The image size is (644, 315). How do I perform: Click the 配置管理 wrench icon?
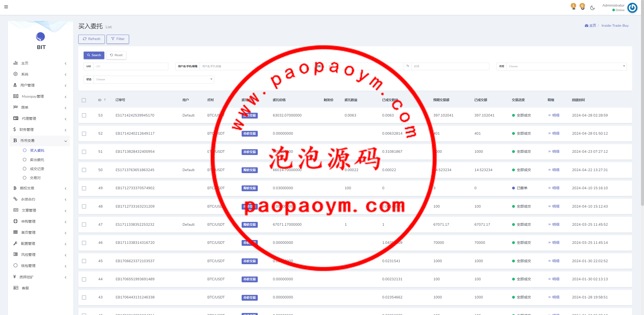(15, 243)
